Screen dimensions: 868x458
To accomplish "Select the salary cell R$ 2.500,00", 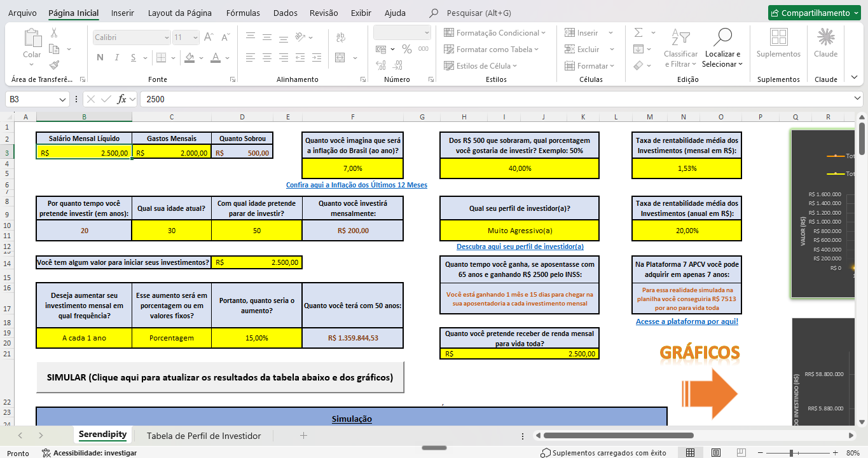I will tap(84, 152).
